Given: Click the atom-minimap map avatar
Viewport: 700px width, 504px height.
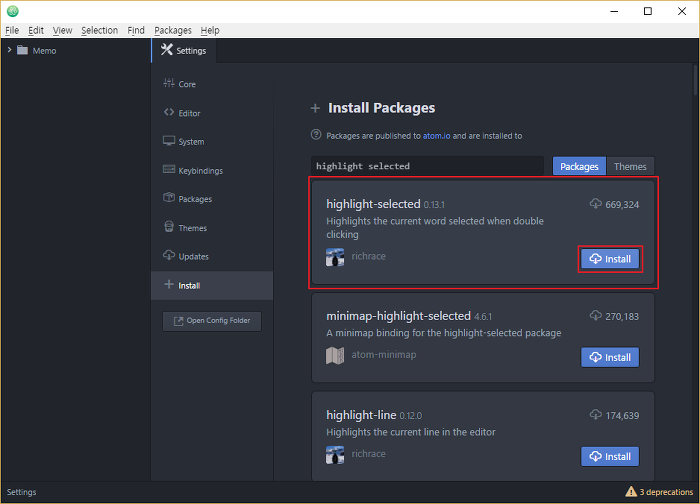Looking at the screenshot, I should pos(335,356).
